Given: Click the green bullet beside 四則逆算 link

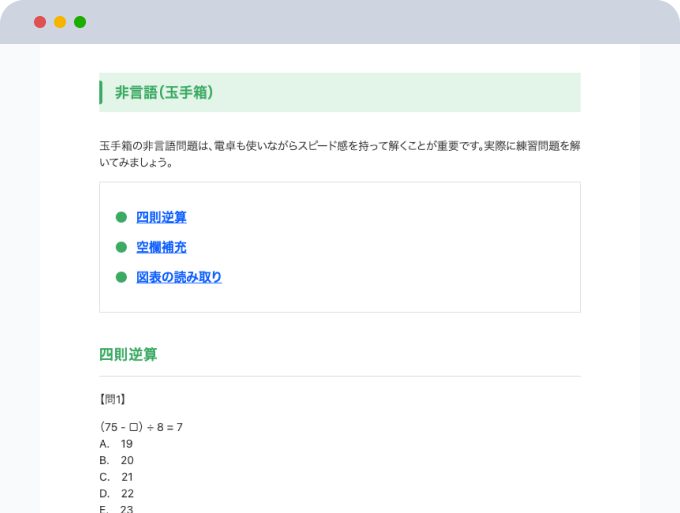Looking at the screenshot, I should [x=121, y=217].
